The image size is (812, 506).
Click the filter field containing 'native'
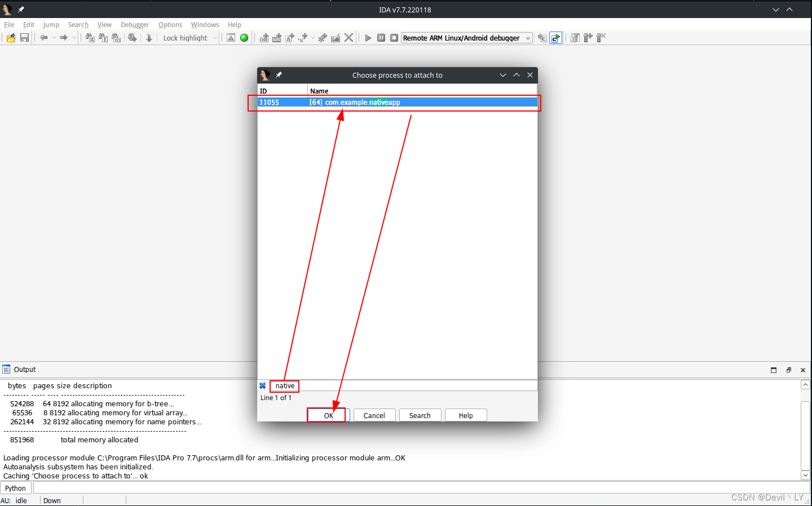pos(403,386)
